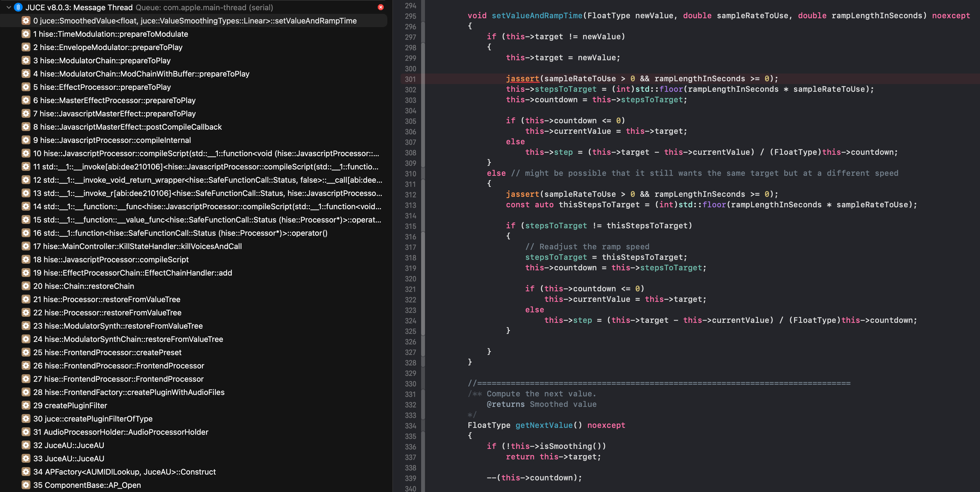Image resolution: width=980 pixels, height=492 pixels.
Task: Click gear icon beside ComponentBase::AP_Open frame
Action: [x=26, y=485]
